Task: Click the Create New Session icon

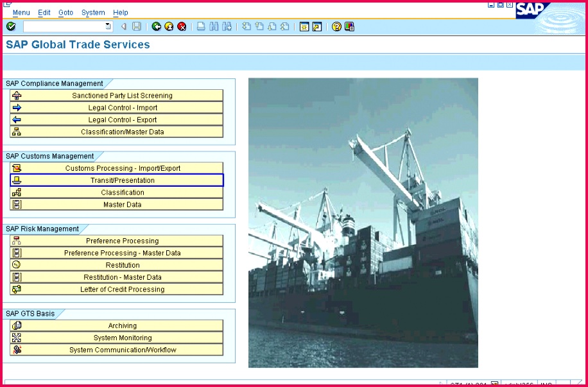Action: 304,26
